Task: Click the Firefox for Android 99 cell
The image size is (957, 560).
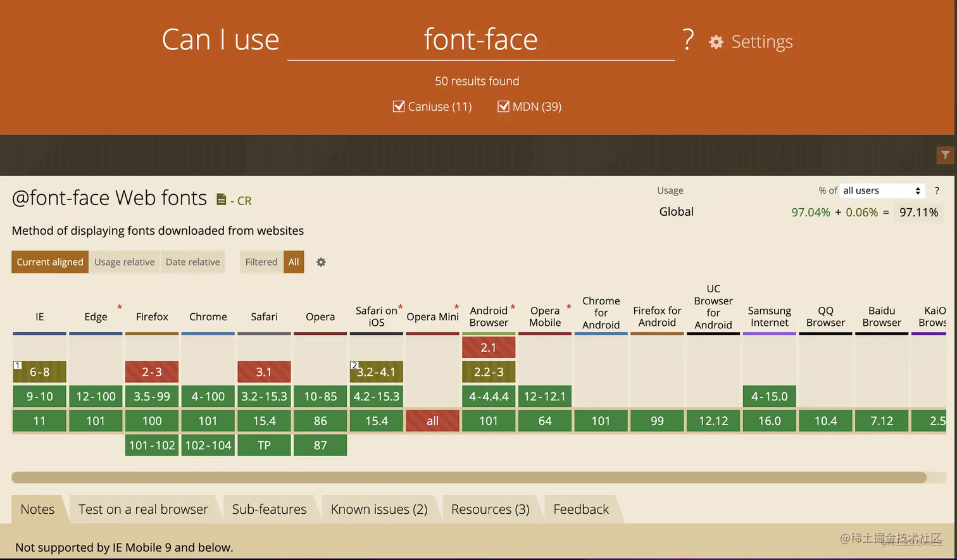Action: pos(657,421)
